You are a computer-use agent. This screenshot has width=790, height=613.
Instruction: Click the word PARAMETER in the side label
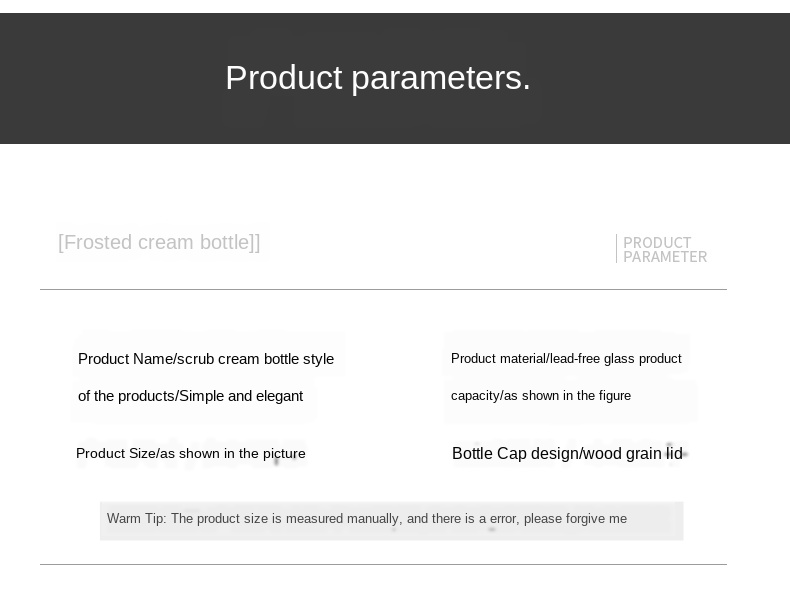point(665,257)
